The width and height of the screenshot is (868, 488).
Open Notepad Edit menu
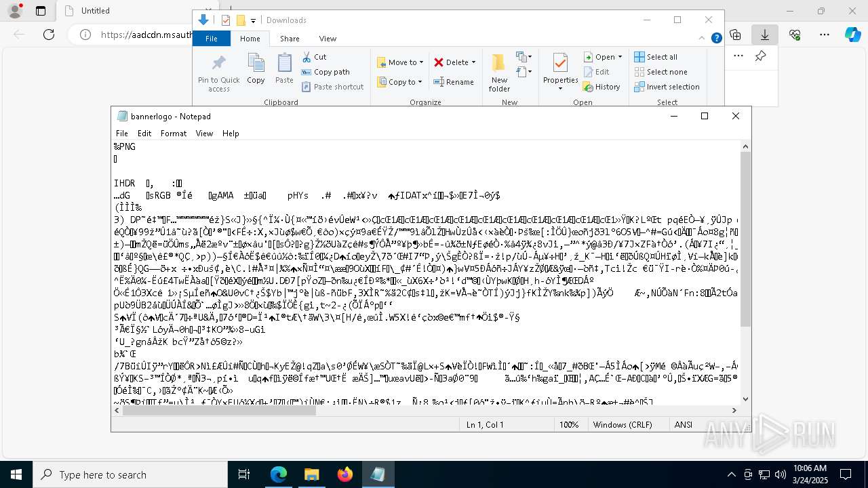click(144, 134)
